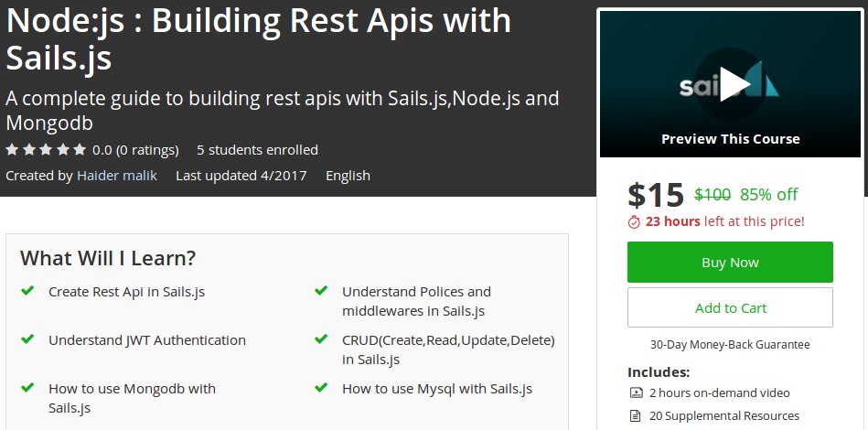Click the Add to Cart button
The image size is (868, 430).
point(730,307)
